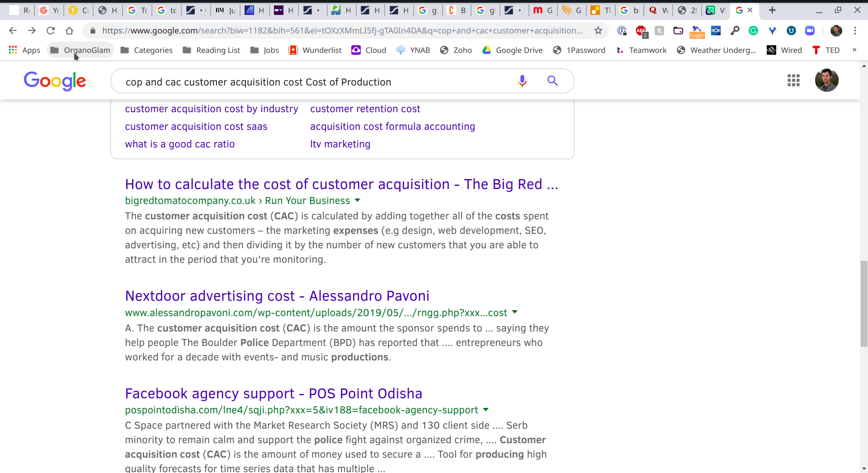Image resolution: width=868 pixels, height=473 pixels.
Task: Open the browser home page
Action: coord(69,30)
